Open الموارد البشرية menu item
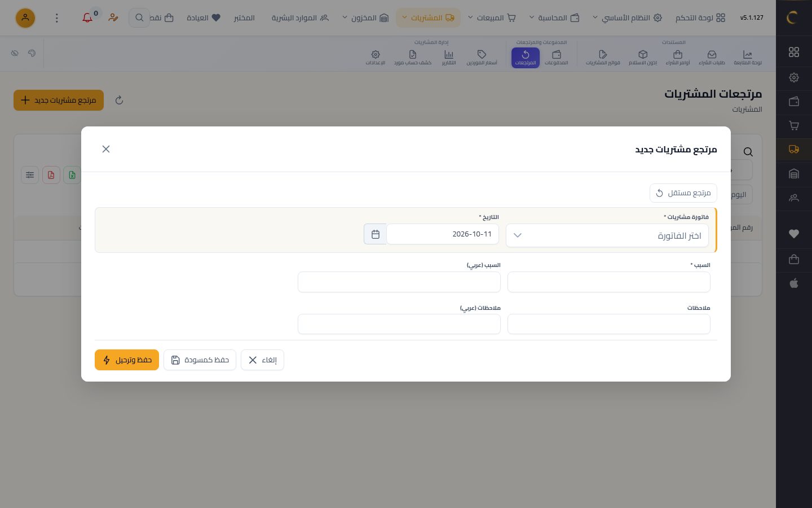812x508 pixels. [300, 18]
